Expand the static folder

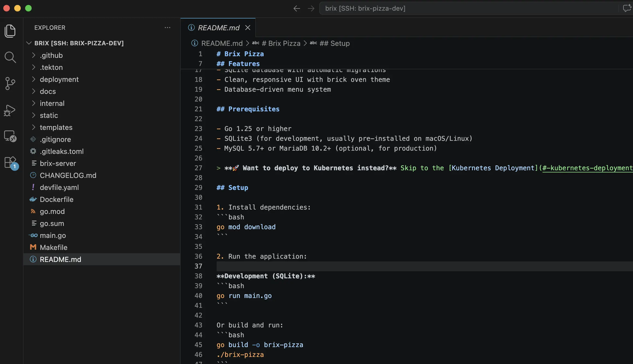pos(34,115)
